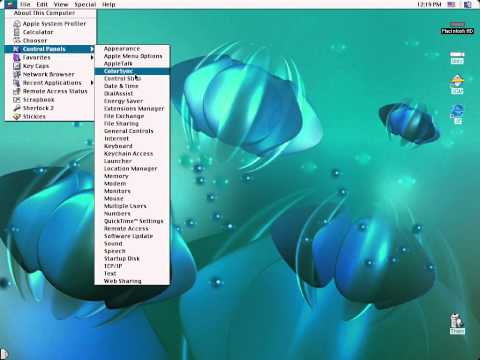Open the TCP/IP control panel
Image resolution: width=480 pixels, height=360 pixels.
click(132, 266)
